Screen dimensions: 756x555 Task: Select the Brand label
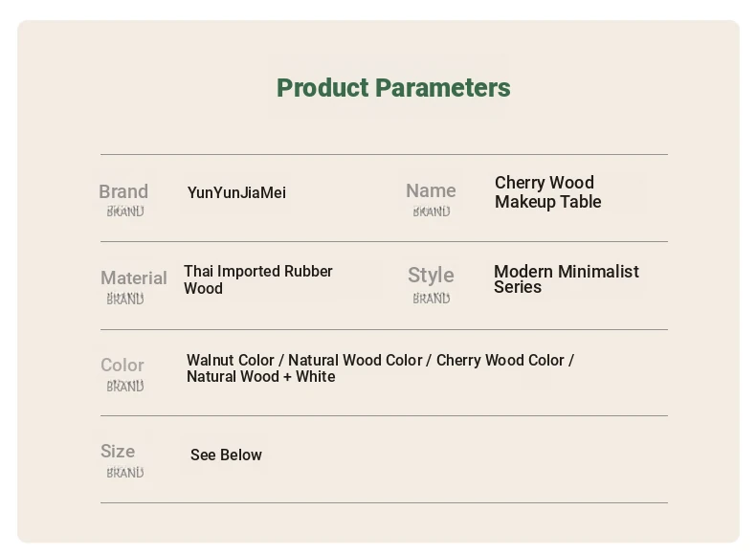click(x=123, y=191)
